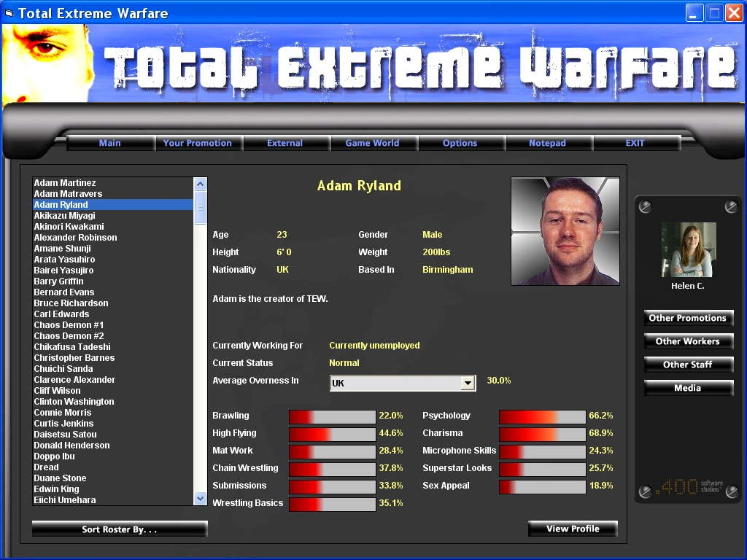Select Clarence Alexander in roster

point(113,380)
